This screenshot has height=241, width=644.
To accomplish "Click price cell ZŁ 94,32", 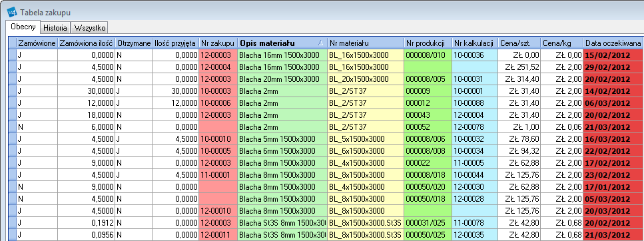I will pos(519,150).
